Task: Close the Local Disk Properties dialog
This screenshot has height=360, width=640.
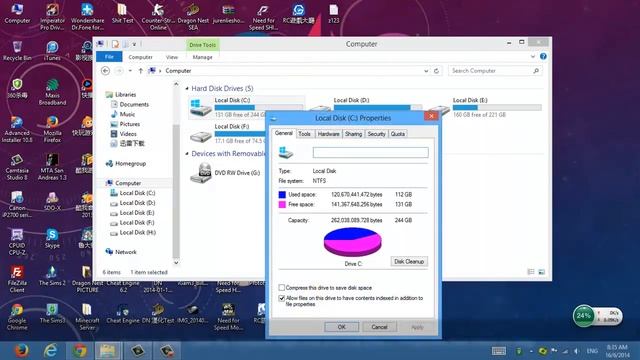Action: pyautogui.click(x=431, y=116)
